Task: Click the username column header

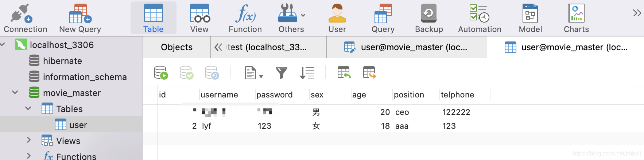Action: 219,95
